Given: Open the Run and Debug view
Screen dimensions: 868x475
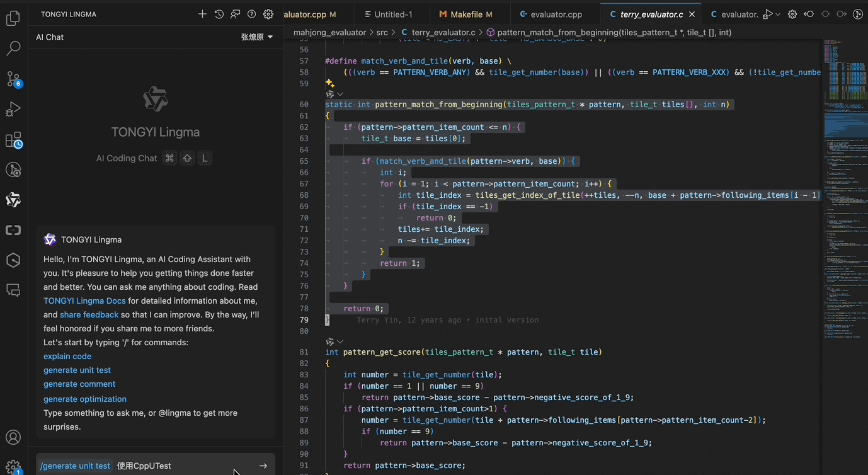Looking at the screenshot, I should point(13,110).
